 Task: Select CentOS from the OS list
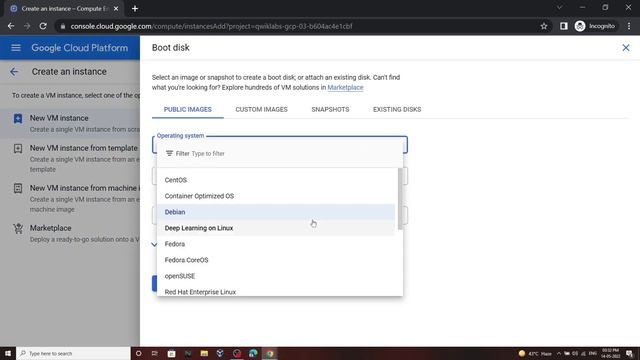276,180
